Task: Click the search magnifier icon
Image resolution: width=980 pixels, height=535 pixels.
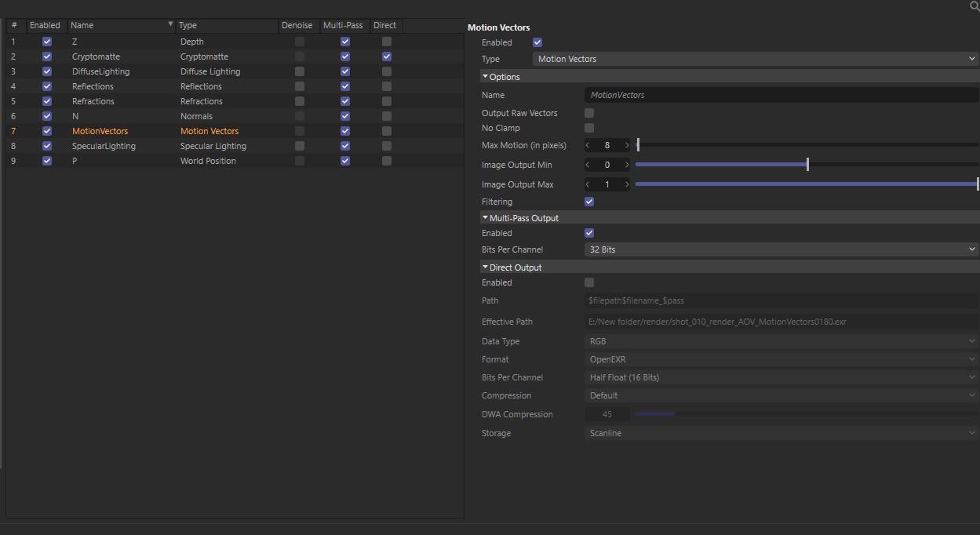Action: click(x=975, y=6)
